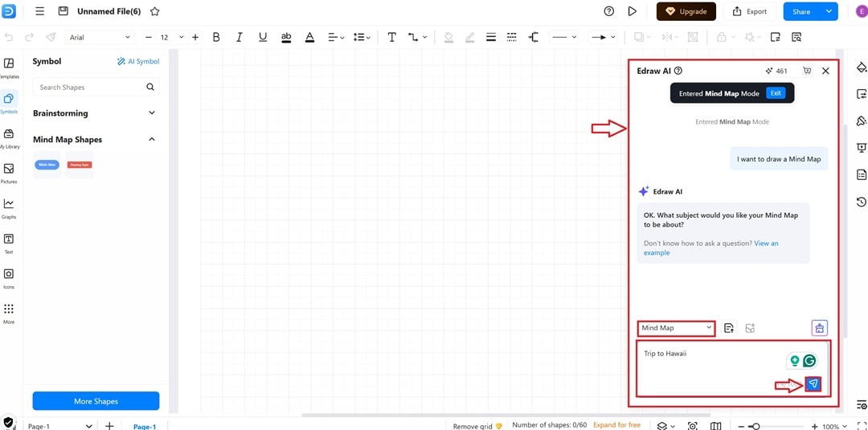Select the red Floating Topic shape
The image size is (868, 430).
[80, 164]
